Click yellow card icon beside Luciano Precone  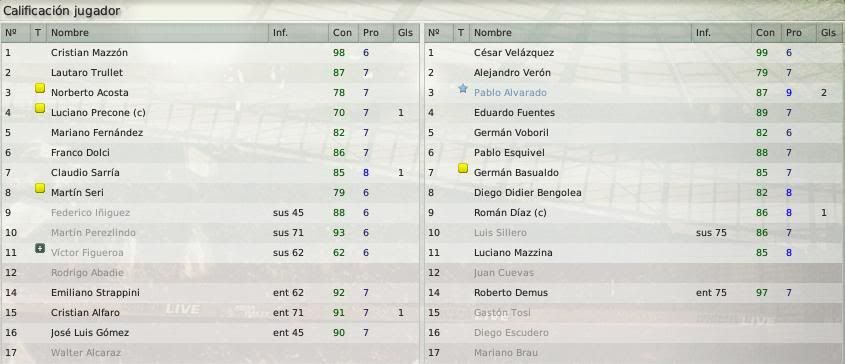pos(39,108)
